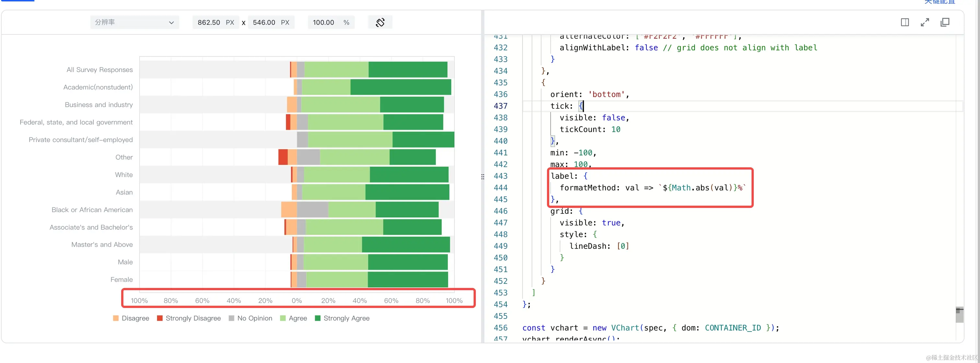Viewport: 980px width, 363px height.
Task: Click the 100.00 percent zoom field
Action: 323,22
